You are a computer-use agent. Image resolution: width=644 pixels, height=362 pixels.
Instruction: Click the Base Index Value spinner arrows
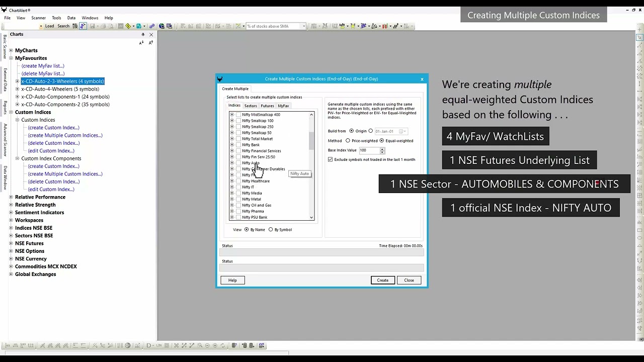[x=382, y=150]
